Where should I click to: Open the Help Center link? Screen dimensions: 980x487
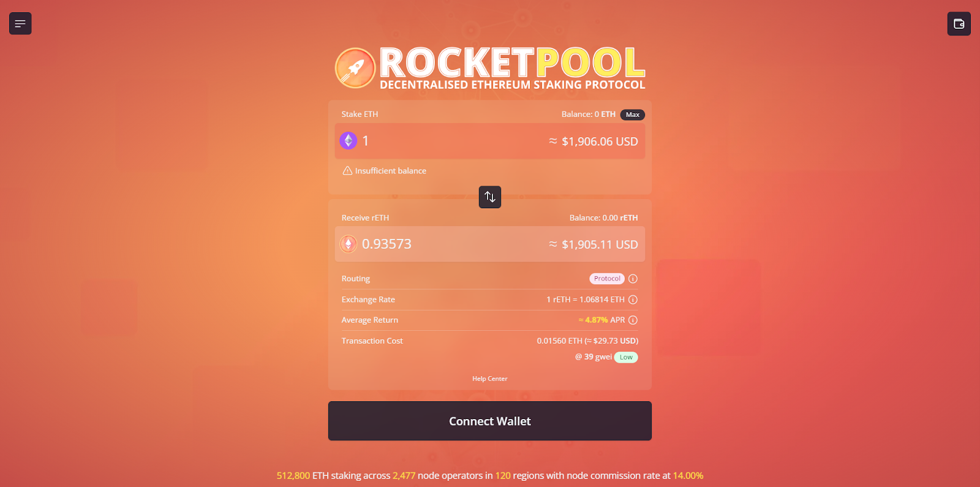[490, 379]
